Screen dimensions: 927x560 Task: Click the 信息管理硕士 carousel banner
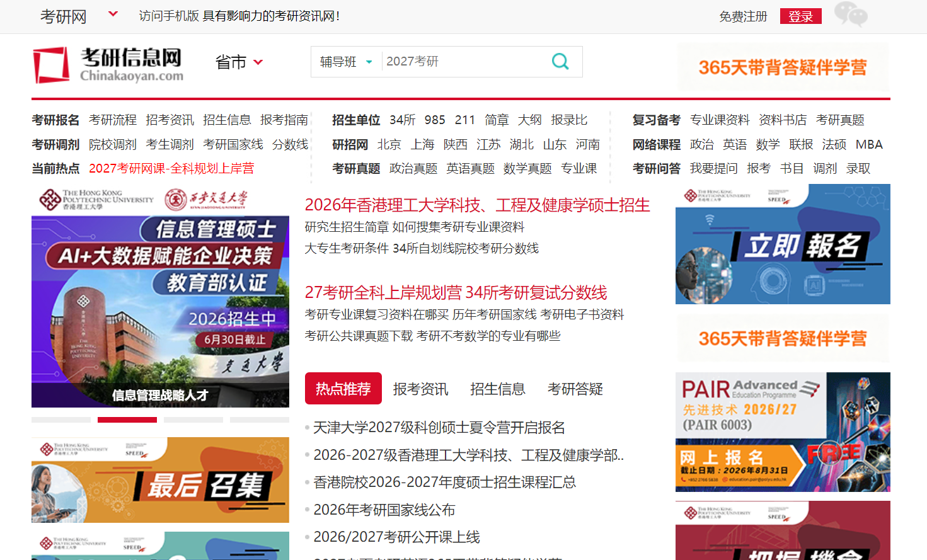(160, 296)
